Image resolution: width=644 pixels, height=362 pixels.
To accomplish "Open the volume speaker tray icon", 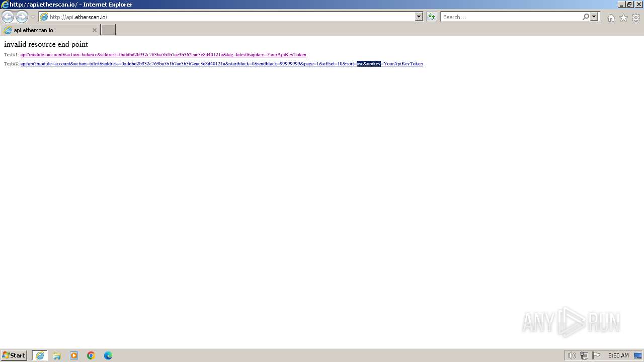I will [572, 355].
